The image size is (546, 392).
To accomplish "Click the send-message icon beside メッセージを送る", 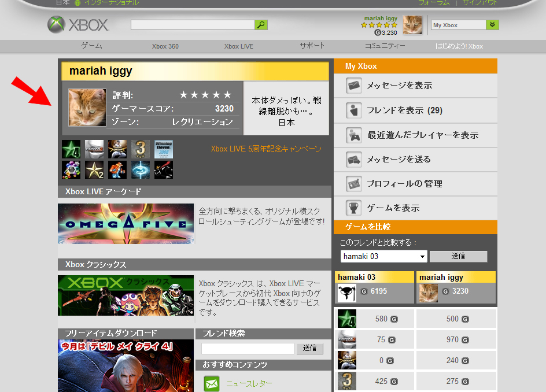I will pyautogui.click(x=354, y=160).
